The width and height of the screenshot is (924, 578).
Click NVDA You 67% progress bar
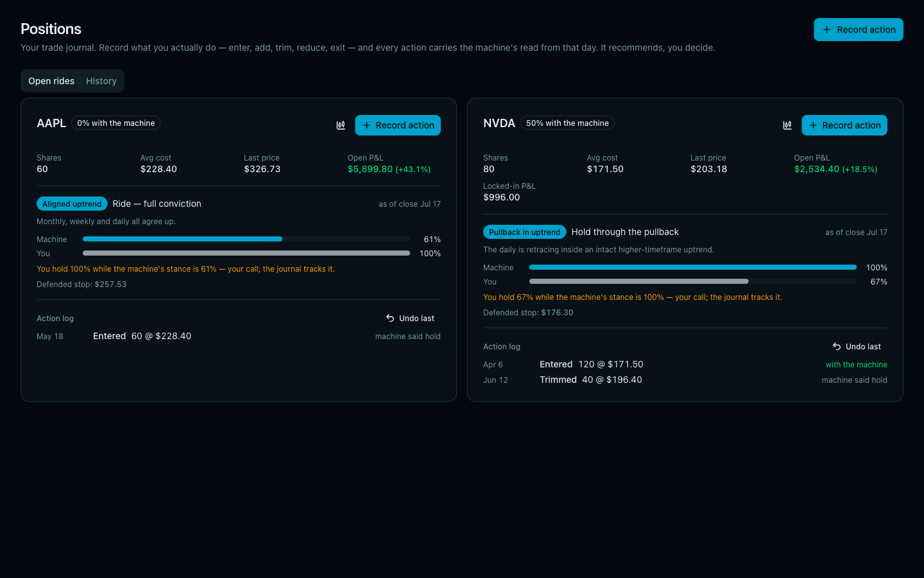tap(693, 281)
